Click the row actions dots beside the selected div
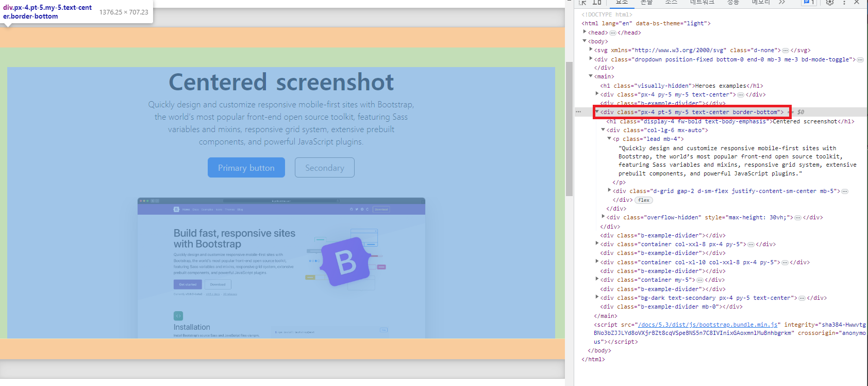Image resolution: width=868 pixels, height=386 pixels. [578, 112]
